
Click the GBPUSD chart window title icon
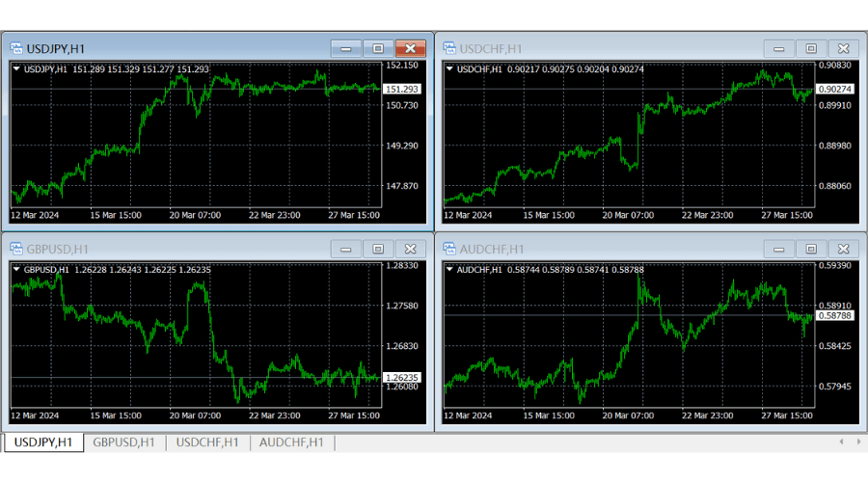pos(16,249)
